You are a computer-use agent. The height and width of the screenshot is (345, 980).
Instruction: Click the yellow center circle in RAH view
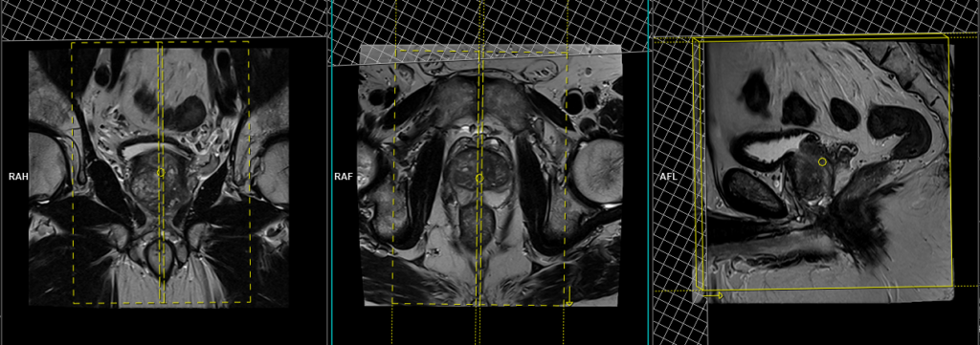click(x=160, y=172)
